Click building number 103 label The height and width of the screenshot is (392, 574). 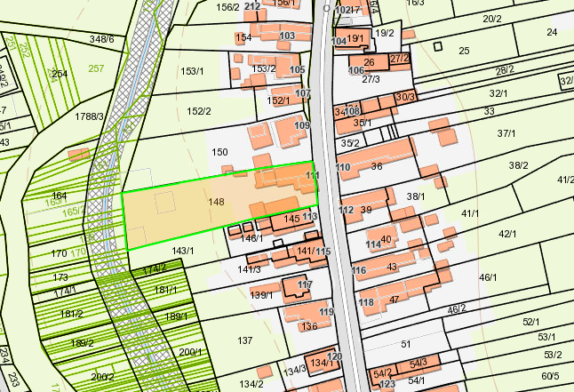[x=286, y=36]
